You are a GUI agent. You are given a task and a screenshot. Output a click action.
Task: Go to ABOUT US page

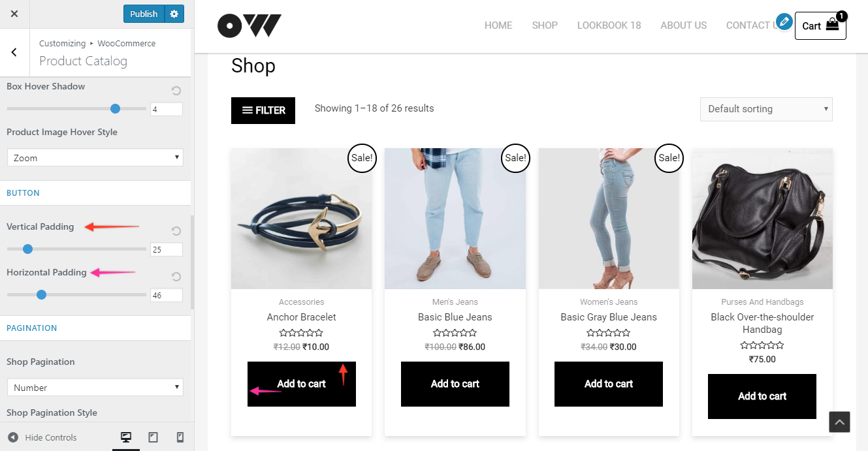coord(683,25)
